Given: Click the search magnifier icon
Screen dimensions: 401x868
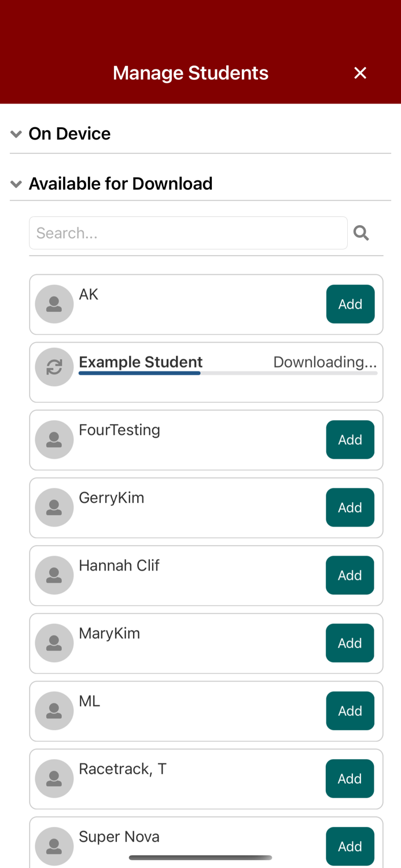Looking at the screenshot, I should point(361,233).
